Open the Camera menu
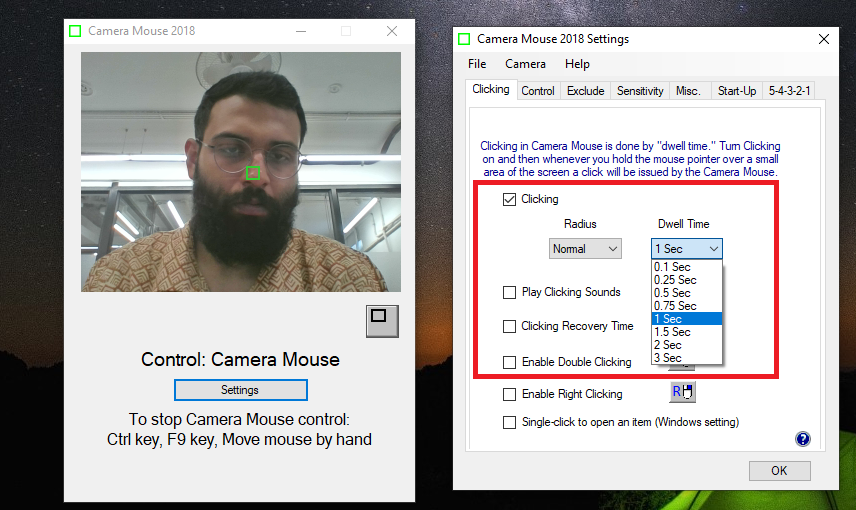 coord(525,64)
